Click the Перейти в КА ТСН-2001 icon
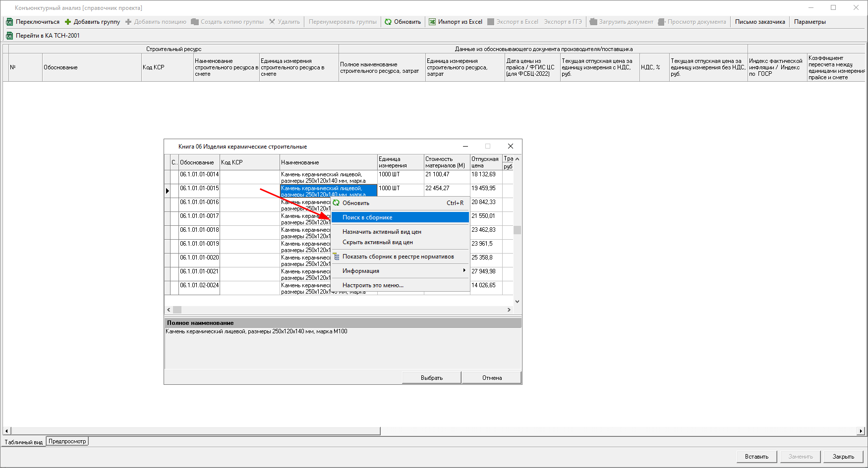 [x=9, y=36]
